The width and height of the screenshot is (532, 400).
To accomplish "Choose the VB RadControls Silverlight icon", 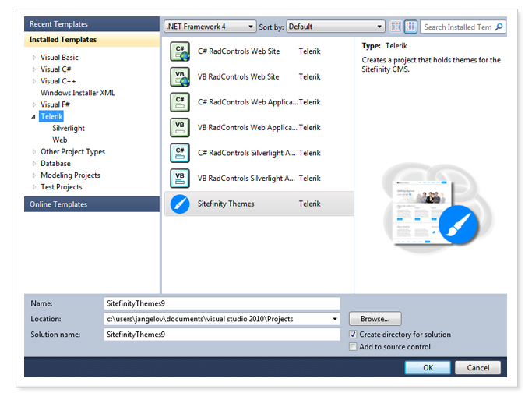I will point(180,179).
